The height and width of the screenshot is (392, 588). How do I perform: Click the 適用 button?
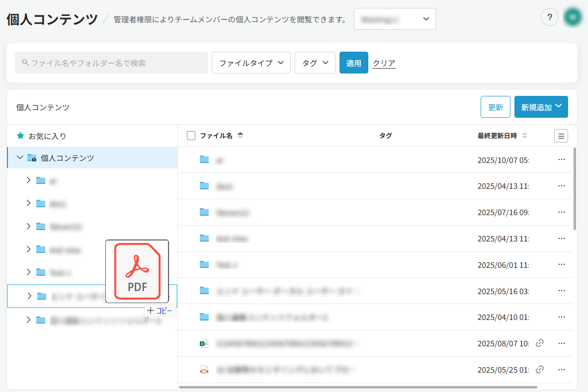[353, 63]
